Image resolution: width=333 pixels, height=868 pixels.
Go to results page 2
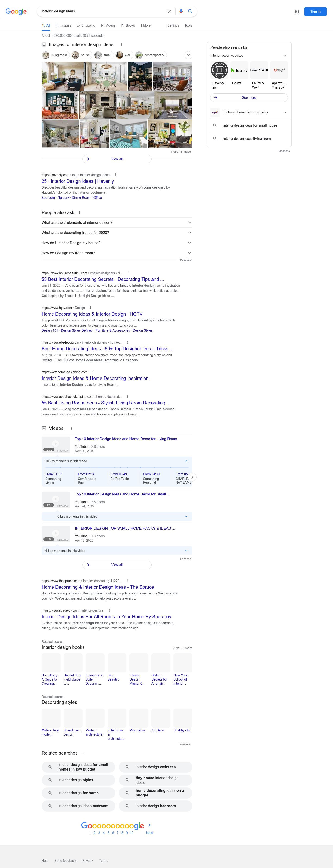[x=95, y=833]
